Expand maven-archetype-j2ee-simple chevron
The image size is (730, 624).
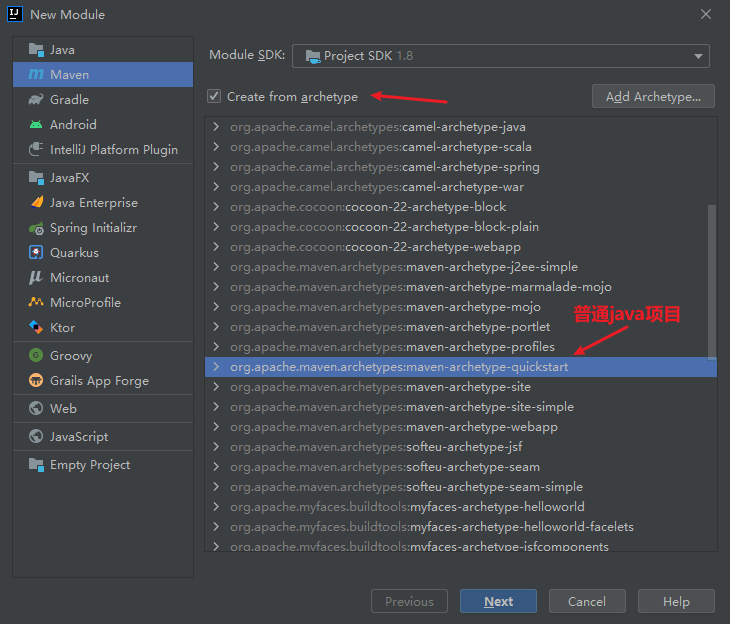[x=216, y=267]
